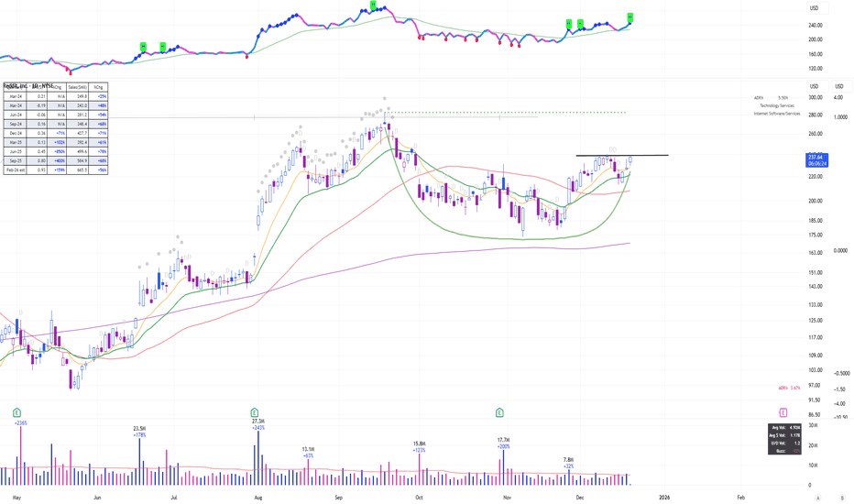Select the 'Sales($Mil)' column header
Screen dimensions: 854x504
[77, 87]
